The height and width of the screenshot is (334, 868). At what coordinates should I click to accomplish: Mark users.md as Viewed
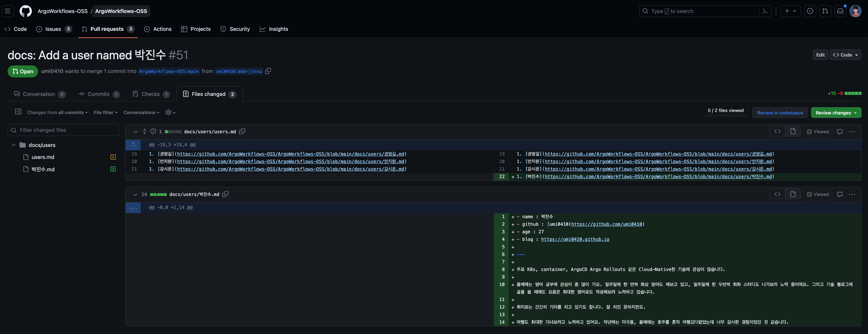818,132
